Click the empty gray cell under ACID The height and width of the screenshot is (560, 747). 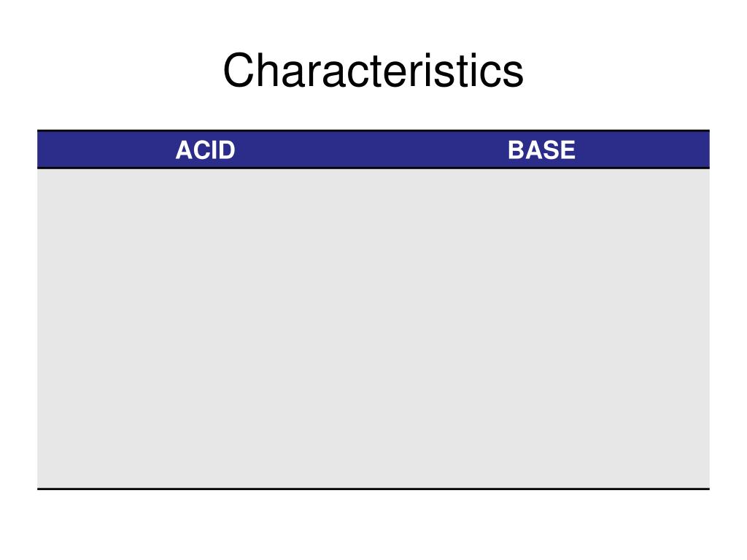tap(205, 329)
